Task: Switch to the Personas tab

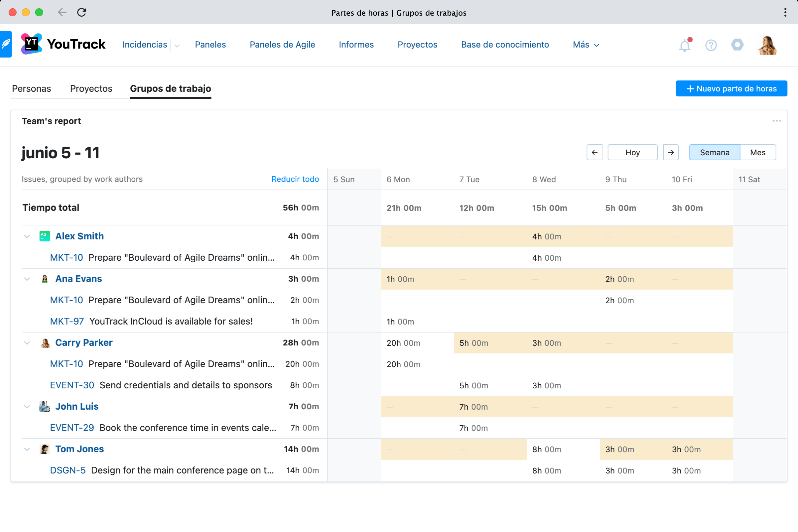Action: click(x=32, y=88)
